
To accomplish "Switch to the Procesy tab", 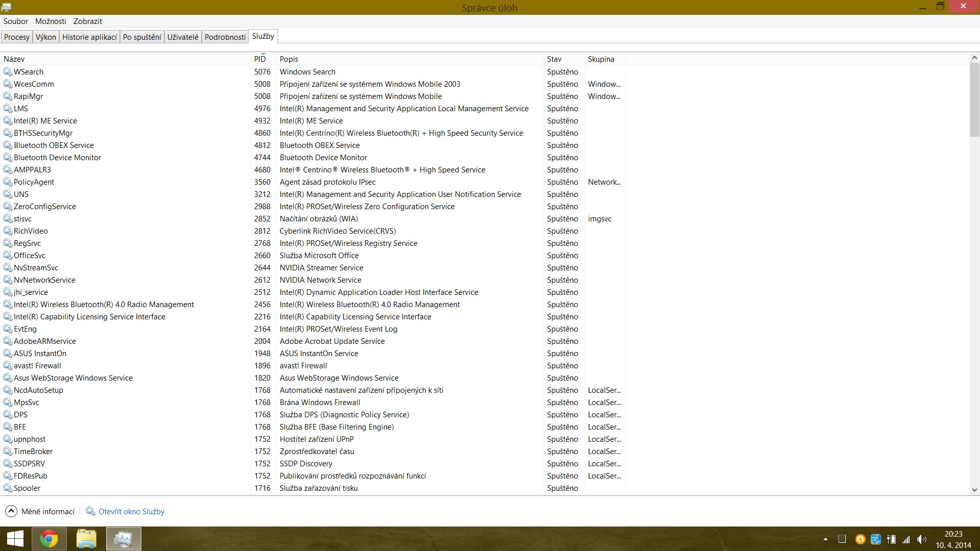I will (x=17, y=37).
